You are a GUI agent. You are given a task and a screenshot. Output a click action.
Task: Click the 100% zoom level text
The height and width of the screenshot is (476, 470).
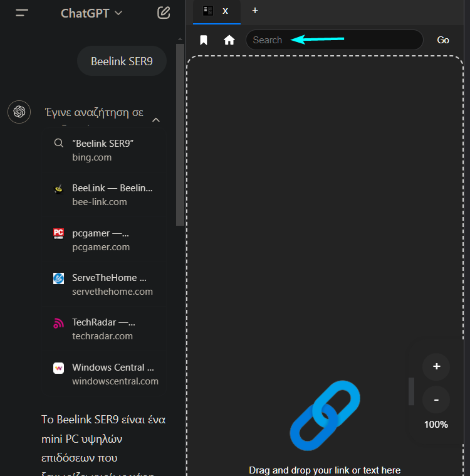click(x=436, y=425)
